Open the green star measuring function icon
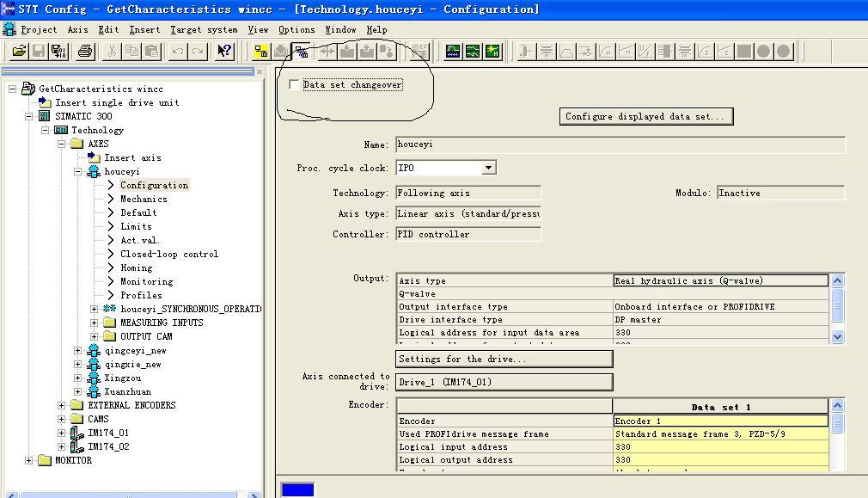This screenshot has height=498, width=868. tap(492, 52)
